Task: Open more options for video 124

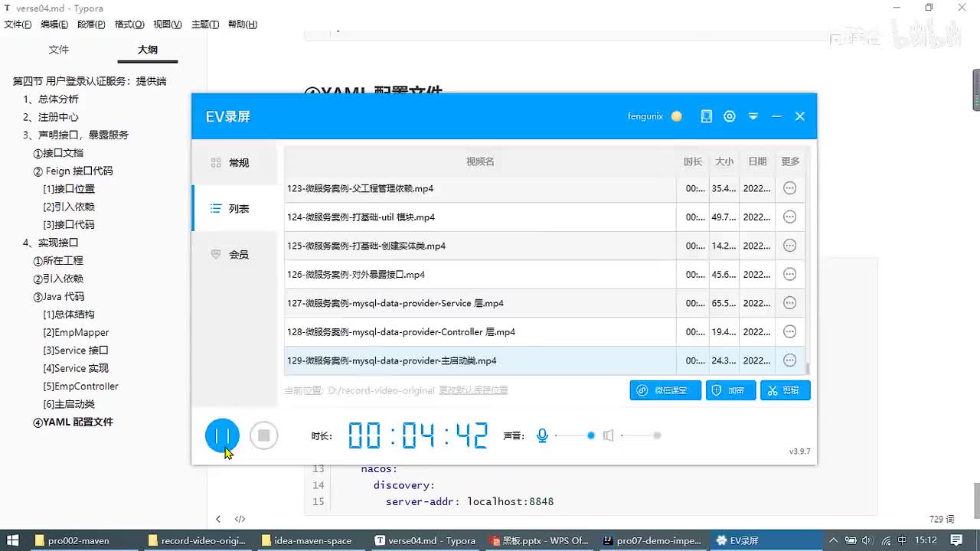Action: [790, 217]
